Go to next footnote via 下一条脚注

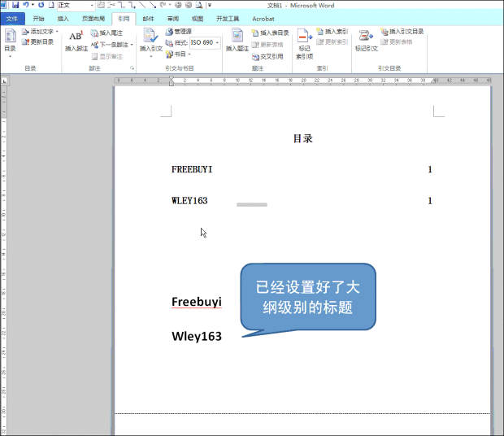tap(110, 45)
